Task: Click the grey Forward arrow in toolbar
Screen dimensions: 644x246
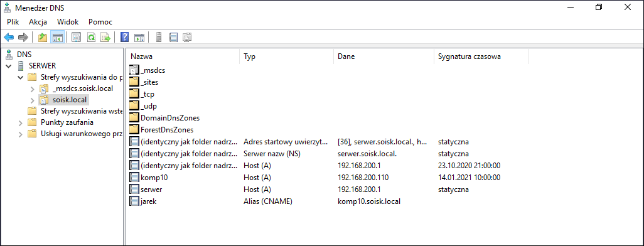Action: [x=23, y=38]
